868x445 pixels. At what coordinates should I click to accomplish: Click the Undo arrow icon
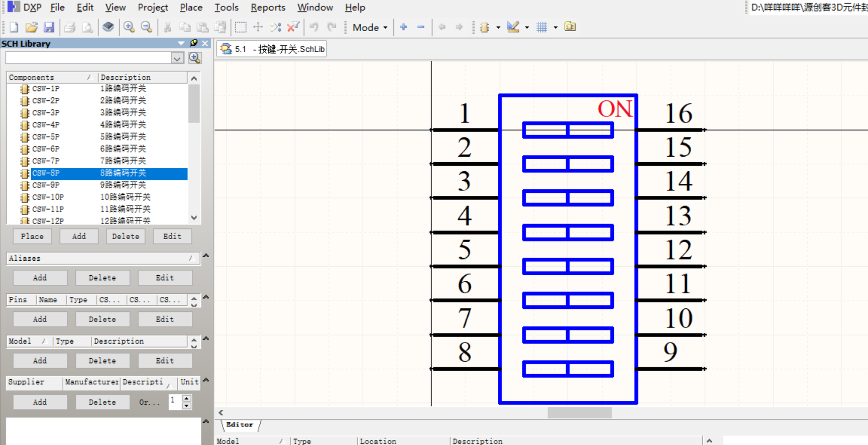click(314, 27)
